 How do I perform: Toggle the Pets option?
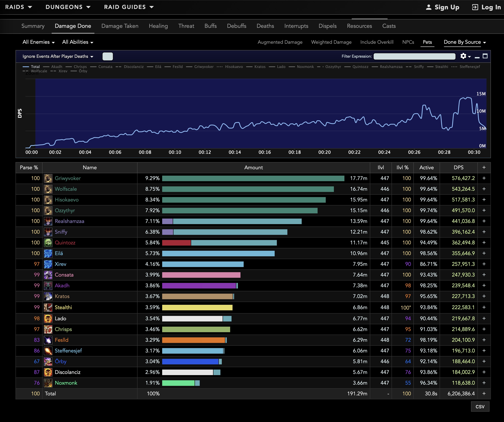427,42
